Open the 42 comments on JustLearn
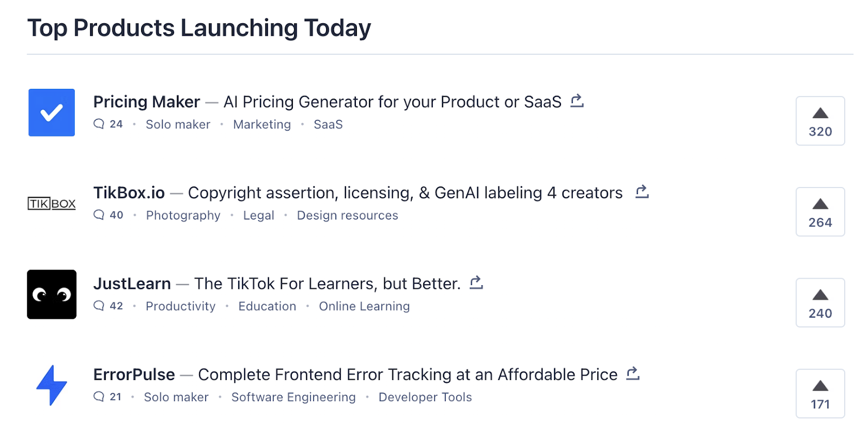This screenshot has width=868, height=438. pyautogui.click(x=108, y=306)
